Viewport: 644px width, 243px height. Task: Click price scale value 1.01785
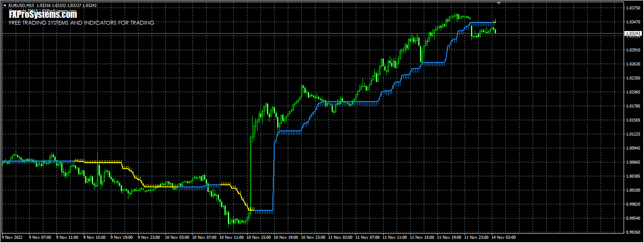633,106
